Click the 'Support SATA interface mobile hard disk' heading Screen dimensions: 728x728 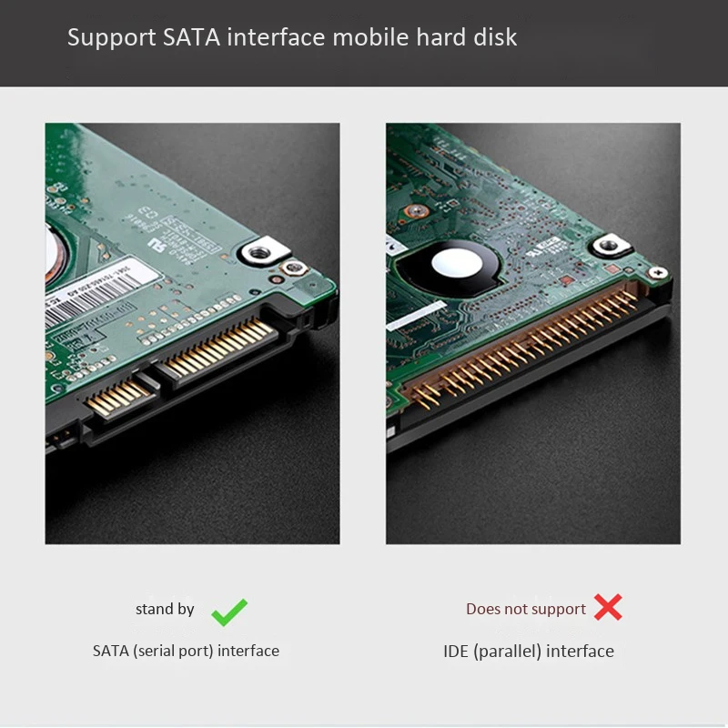pos(292,37)
